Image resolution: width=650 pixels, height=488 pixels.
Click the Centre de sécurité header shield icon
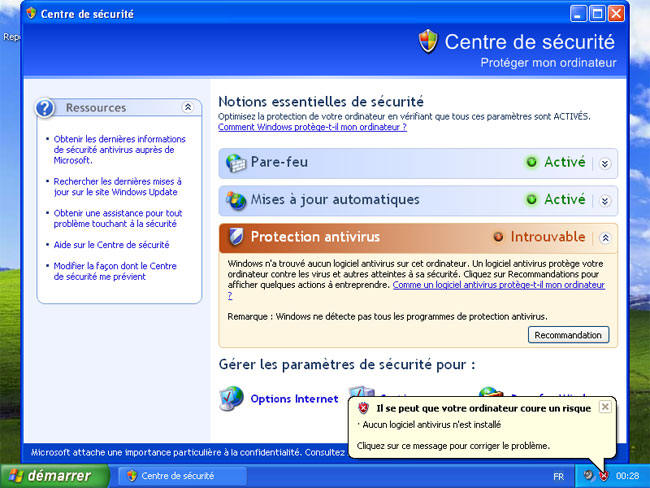(428, 42)
